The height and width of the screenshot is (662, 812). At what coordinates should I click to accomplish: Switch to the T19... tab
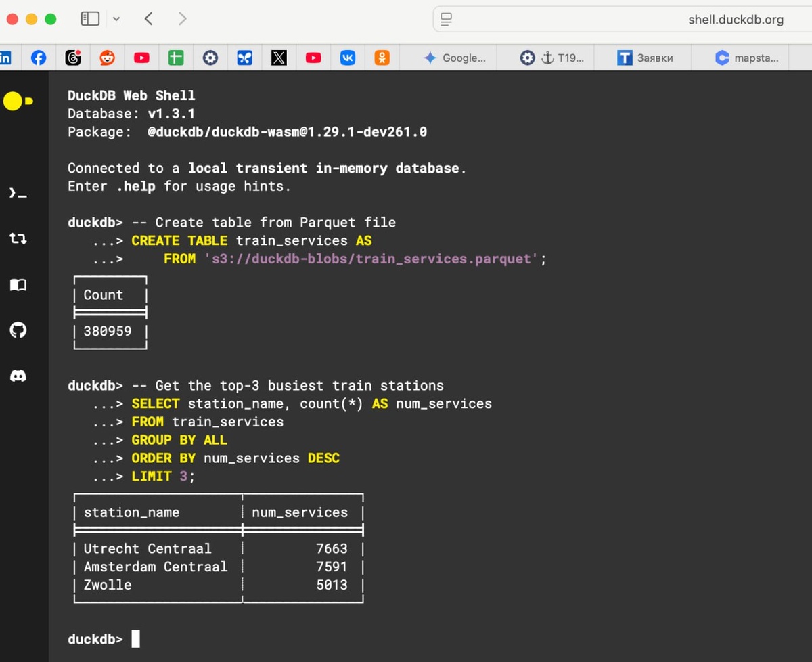(551, 58)
